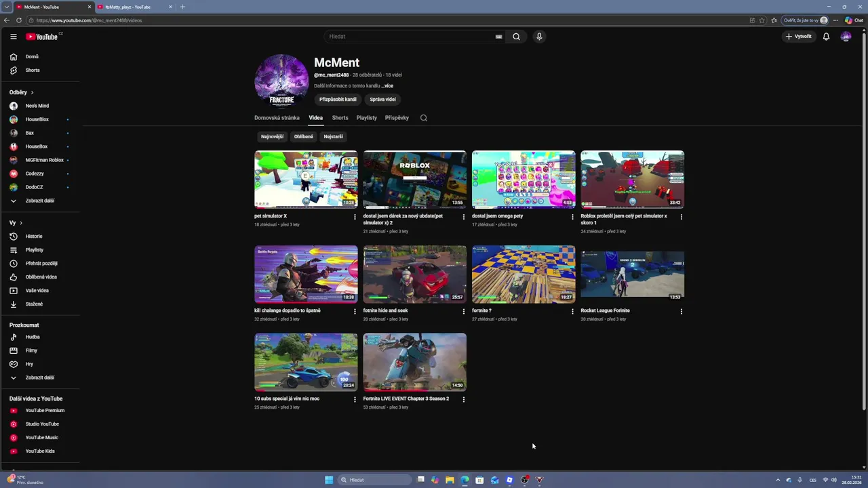Expand Vy section chevron
The width and height of the screenshot is (868, 488).
(x=21, y=223)
